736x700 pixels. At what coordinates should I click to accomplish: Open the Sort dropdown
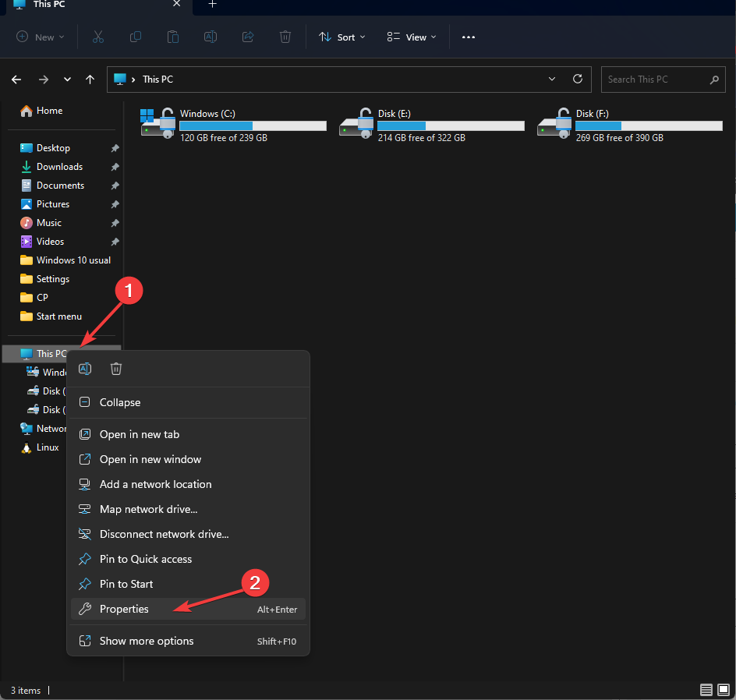click(341, 37)
